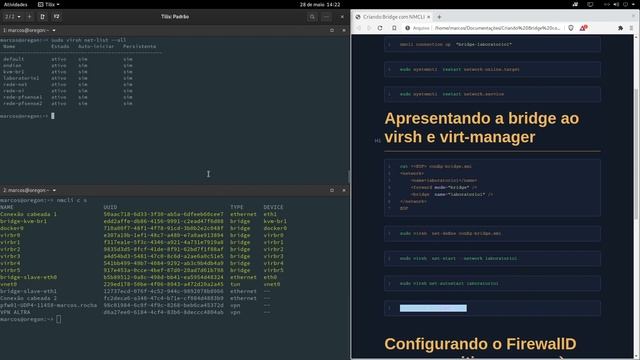The width and height of the screenshot is (640, 360).
Task: View site information icon beside Arquivo
Action: click(407, 28)
